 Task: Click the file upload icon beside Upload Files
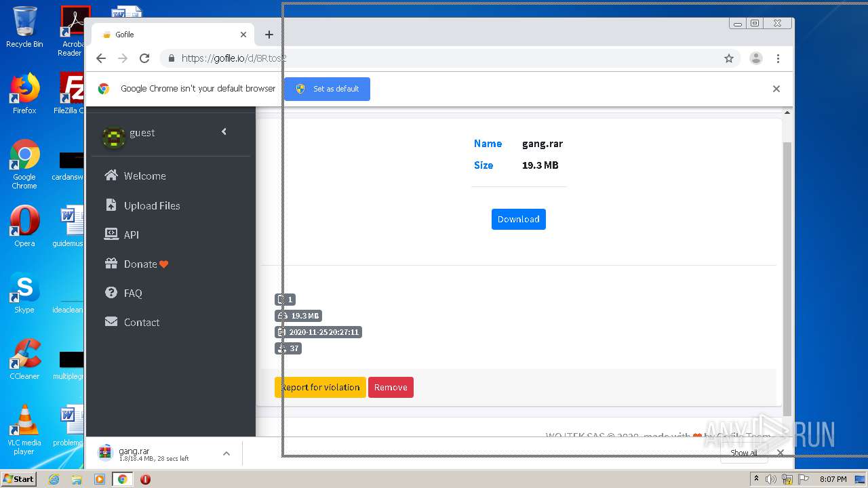[x=111, y=205]
